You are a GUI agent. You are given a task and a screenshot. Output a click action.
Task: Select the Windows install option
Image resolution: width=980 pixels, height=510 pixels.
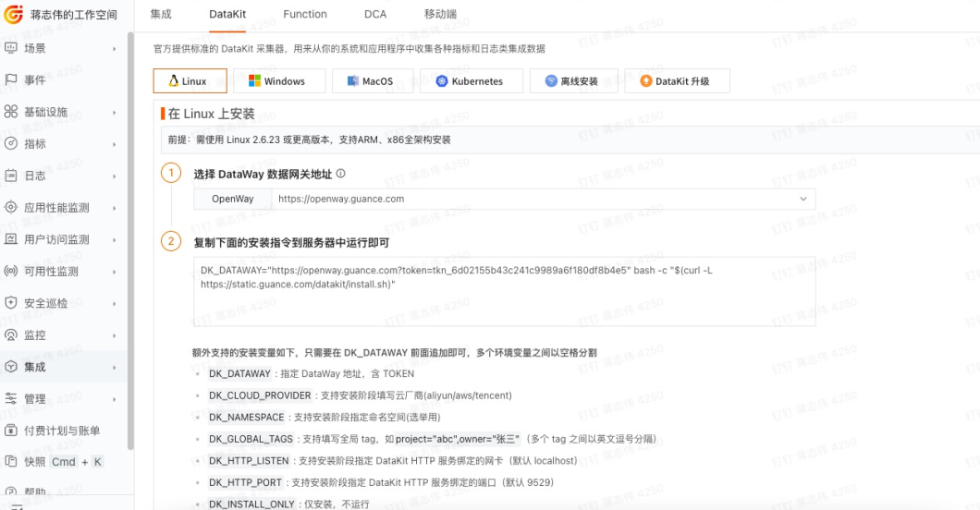coord(276,81)
